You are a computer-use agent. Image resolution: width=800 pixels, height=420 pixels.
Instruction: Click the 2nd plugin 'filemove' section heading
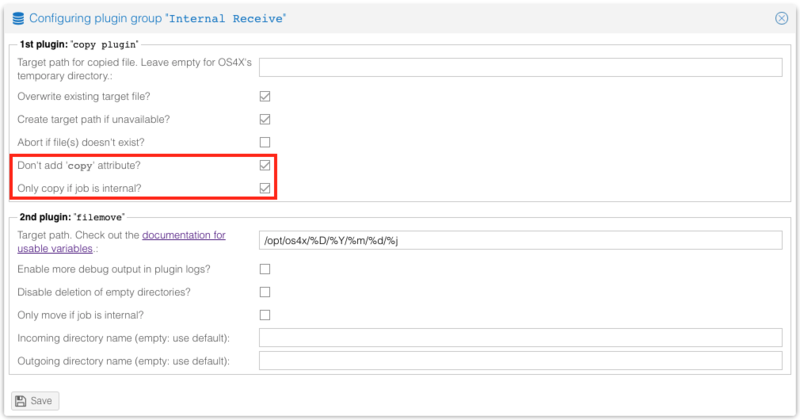[72, 217]
